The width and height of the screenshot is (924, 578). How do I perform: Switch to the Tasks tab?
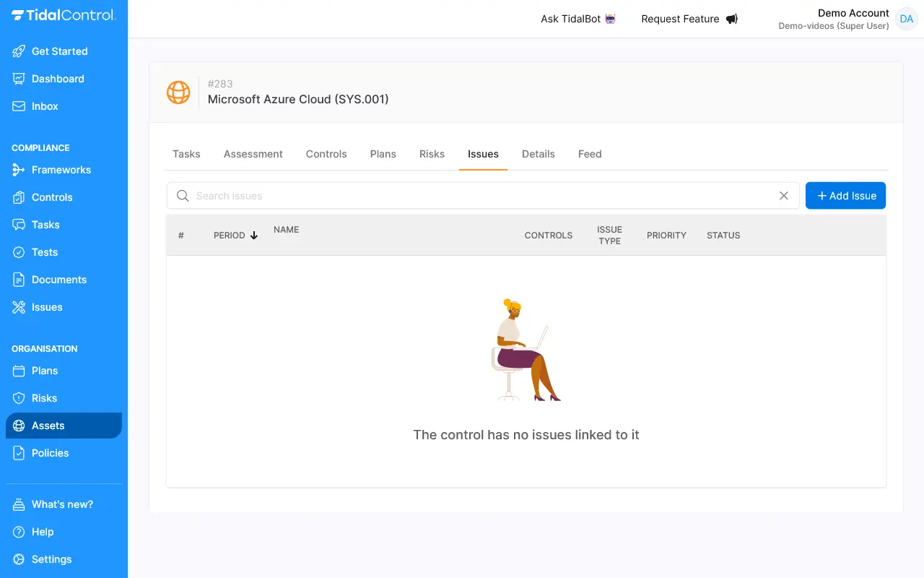(186, 154)
